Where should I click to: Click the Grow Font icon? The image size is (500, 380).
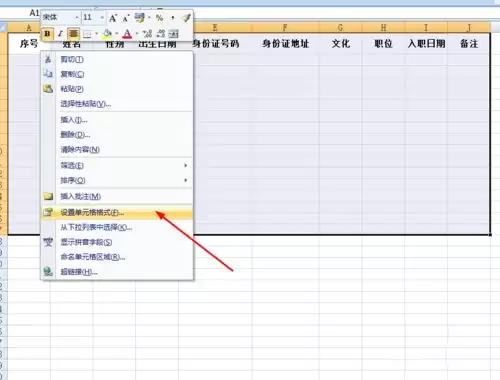(x=113, y=18)
